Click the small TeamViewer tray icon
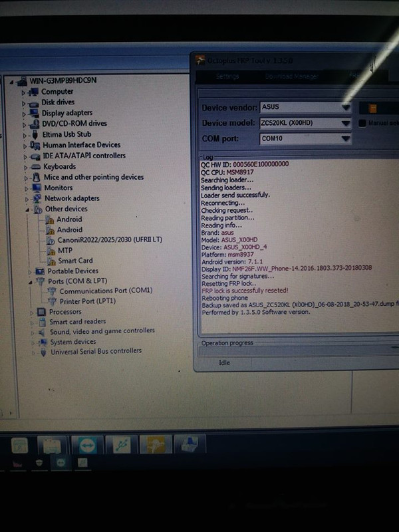The height and width of the screenshot is (532, 399). [61, 462]
